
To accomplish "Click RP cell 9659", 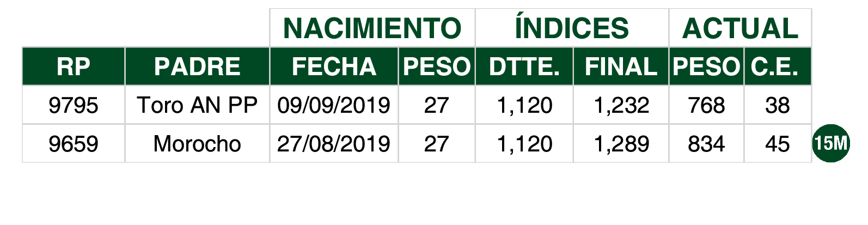I will [74, 144].
